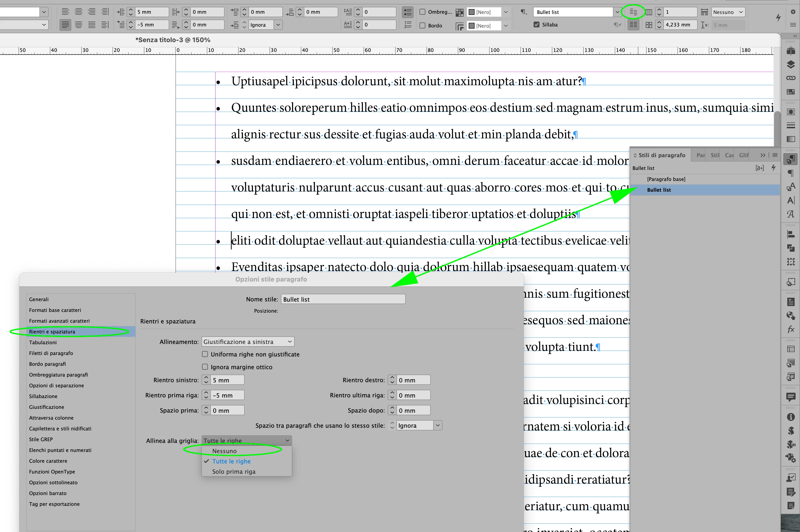
Task: Check 'Ignora margine ottico' option
Action: pyautogui.click(x=205, y=367)
